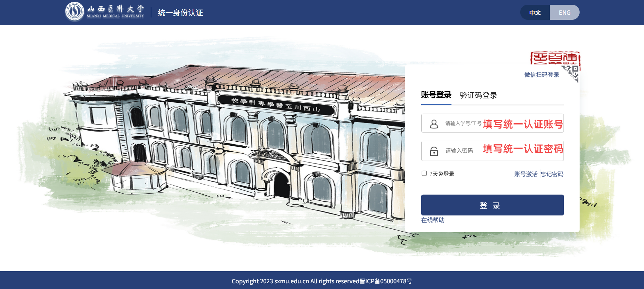Click the lock icon in password field

[x=434, y=151]
